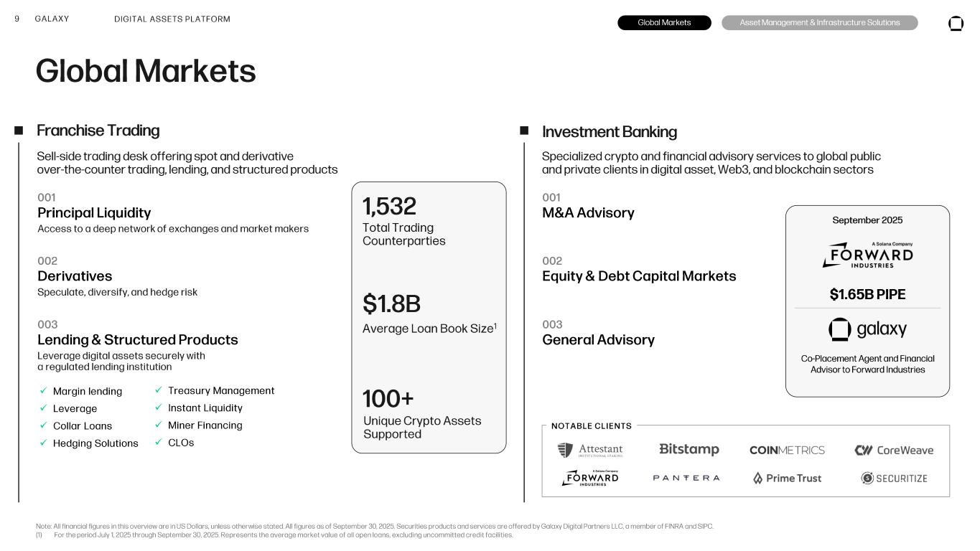Click the Prime Trust client logo
Image resolution: width=980 pixels, height=551 pixels.
[787, 479]
